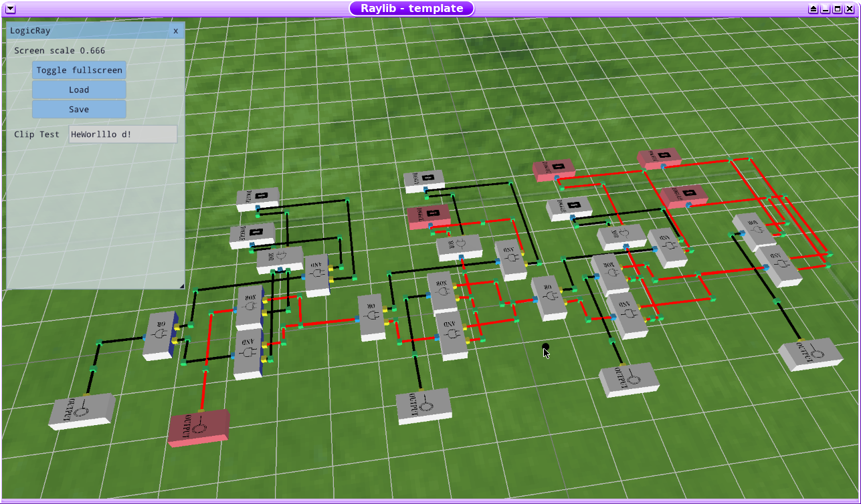The image size is (861, 504).
Task: Click the LogicRay panel's bottom-right resize grip
Action: tap(181, 285)
